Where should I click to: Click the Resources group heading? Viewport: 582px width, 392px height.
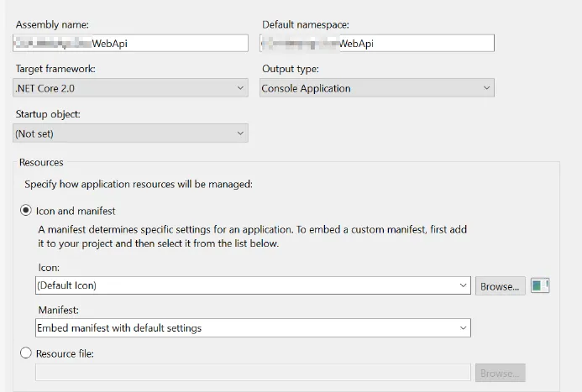pyautogui.click(x=41, y=162)
